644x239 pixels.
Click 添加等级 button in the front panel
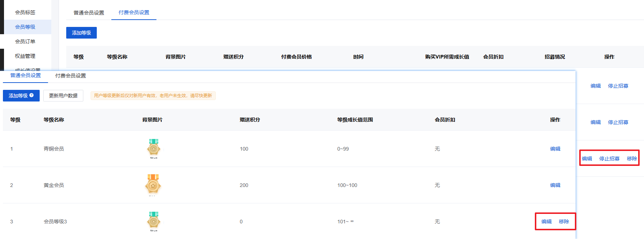click(x=21, y=96)
